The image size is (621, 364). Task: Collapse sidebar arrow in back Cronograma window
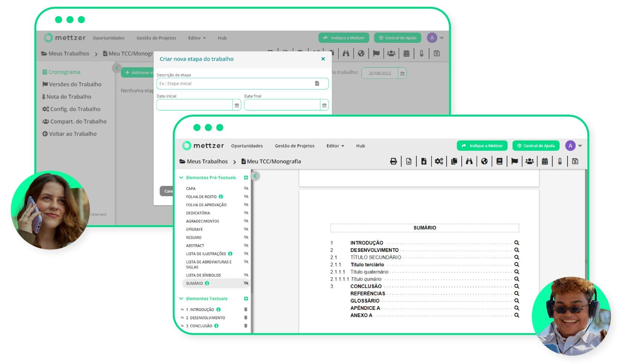(x=117, y=68)
